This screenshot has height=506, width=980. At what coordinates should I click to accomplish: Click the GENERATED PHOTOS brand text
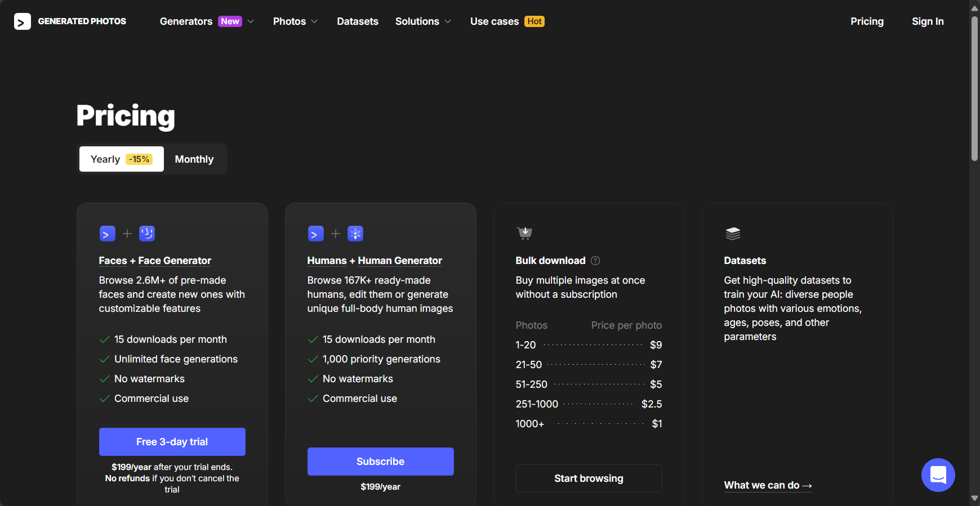[x=82, y=21]
